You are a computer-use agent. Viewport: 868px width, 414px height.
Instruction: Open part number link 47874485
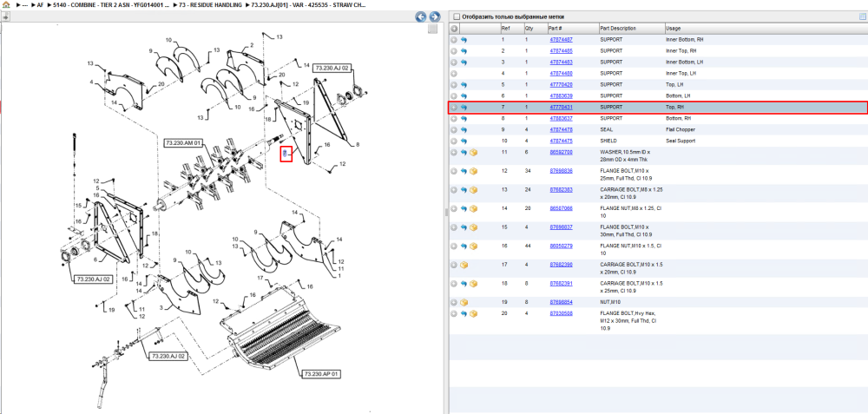point(561,51)
